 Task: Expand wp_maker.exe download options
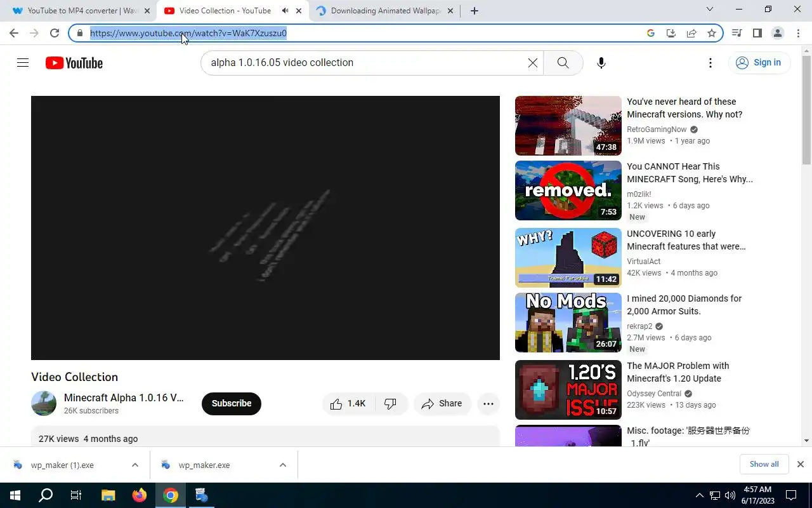[x=283, y=465]
